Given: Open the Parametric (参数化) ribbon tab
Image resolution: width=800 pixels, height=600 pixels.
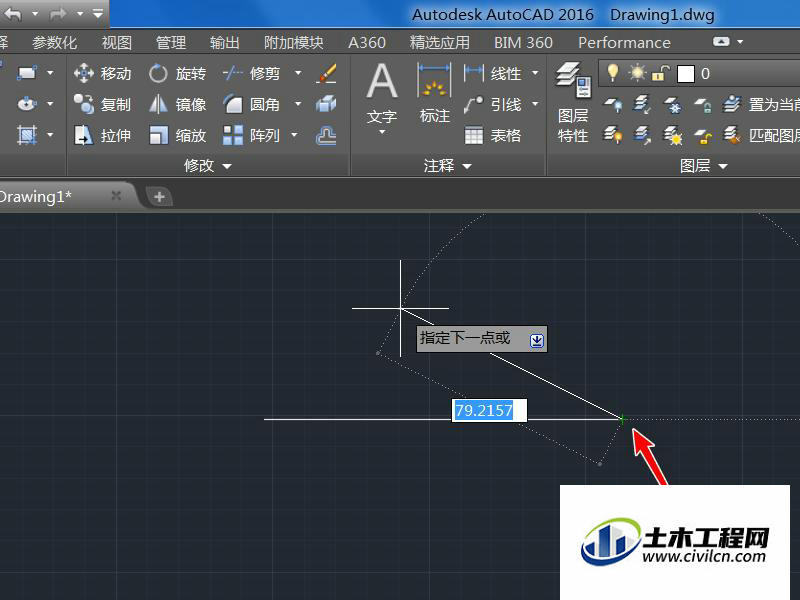Looking at the screenshot, I should (x=54, y=42).
